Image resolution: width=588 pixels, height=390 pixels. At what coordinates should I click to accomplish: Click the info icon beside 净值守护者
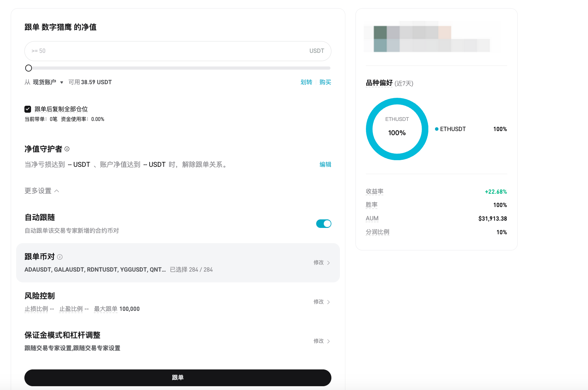pyautogui.click(x=67, y=149)
